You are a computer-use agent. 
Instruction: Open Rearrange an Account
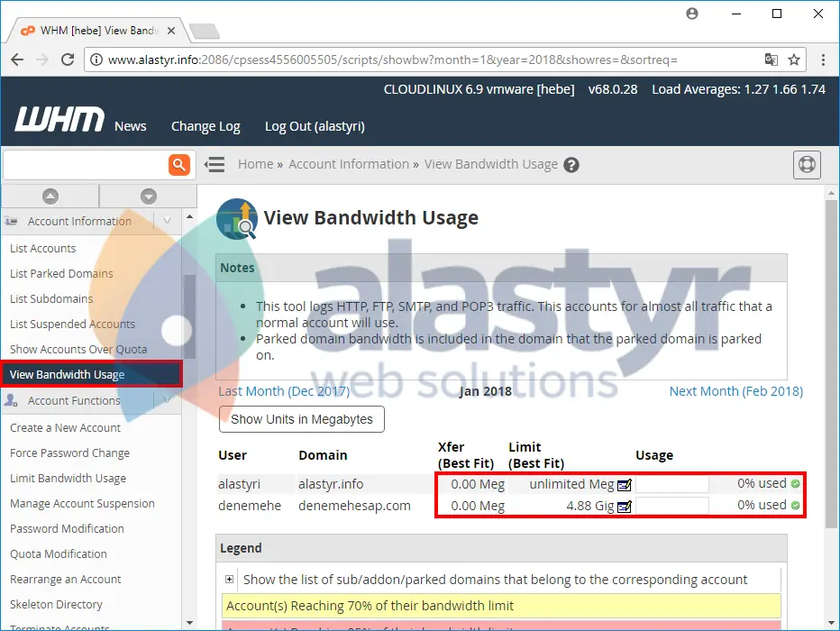(66, 579)
